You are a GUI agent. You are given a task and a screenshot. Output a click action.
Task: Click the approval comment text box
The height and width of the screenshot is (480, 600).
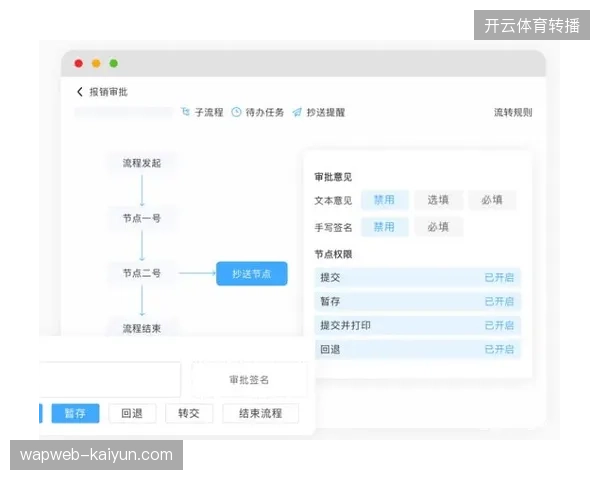[x=110, y=380]
